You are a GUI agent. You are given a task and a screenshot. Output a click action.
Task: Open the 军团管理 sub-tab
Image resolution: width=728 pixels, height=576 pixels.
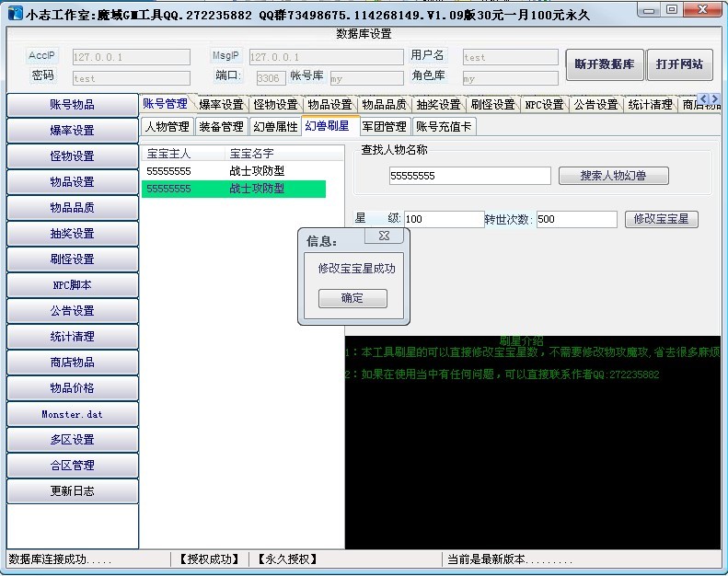coord(384,127)
